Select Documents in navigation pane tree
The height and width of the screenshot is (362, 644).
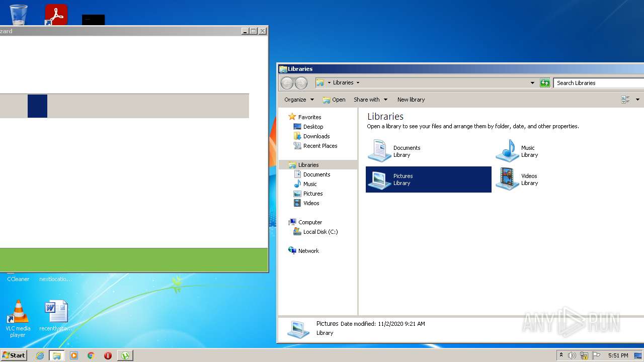(316, 174)
